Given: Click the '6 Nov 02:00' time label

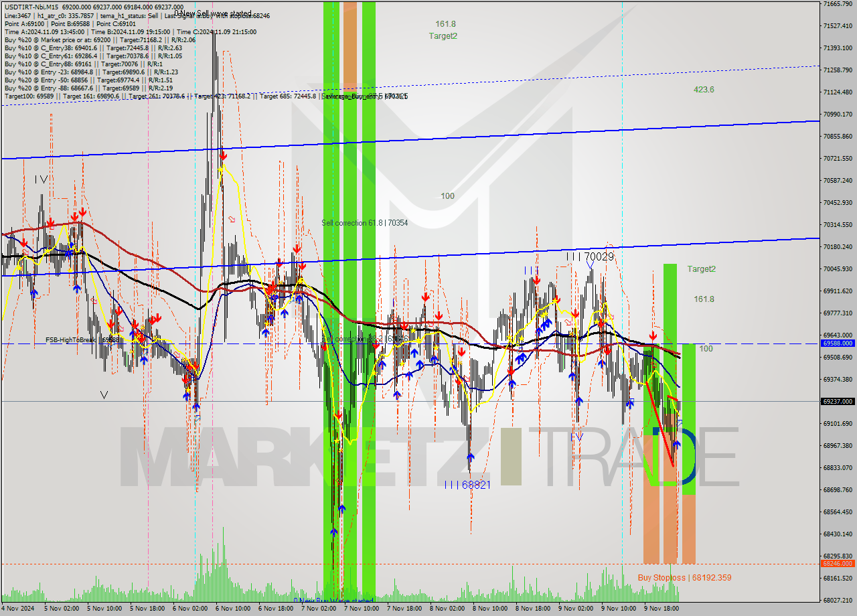Looking at the screenshot, I should pos(190,609).
